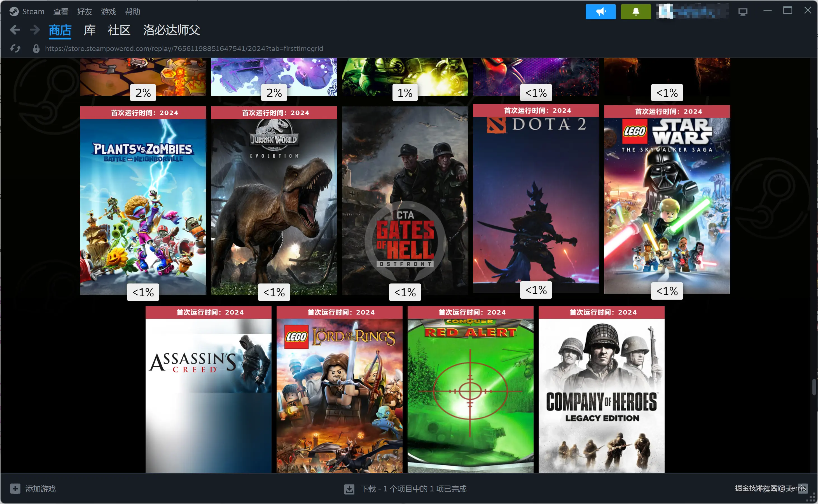Click the 首次运行时间 banner above Assassin's Creed
Image resolution: width=818 pixels, height=504 pixels.
[x=208, y=312]
